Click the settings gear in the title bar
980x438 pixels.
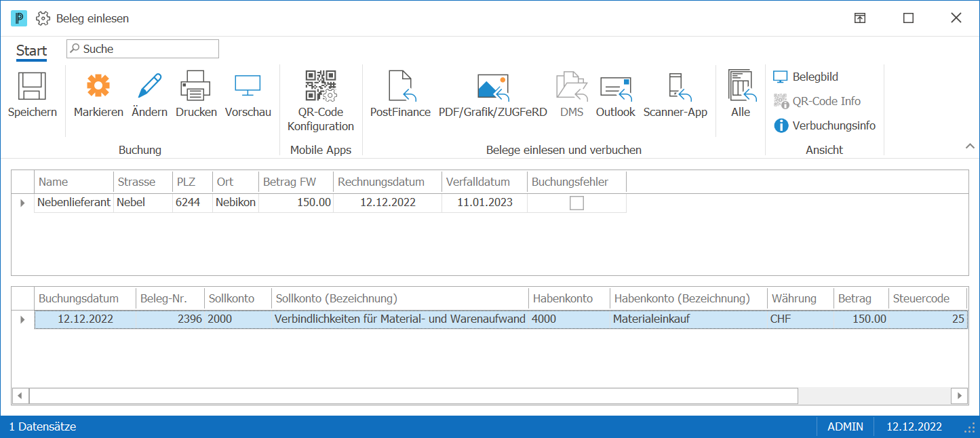click(43, 18)
